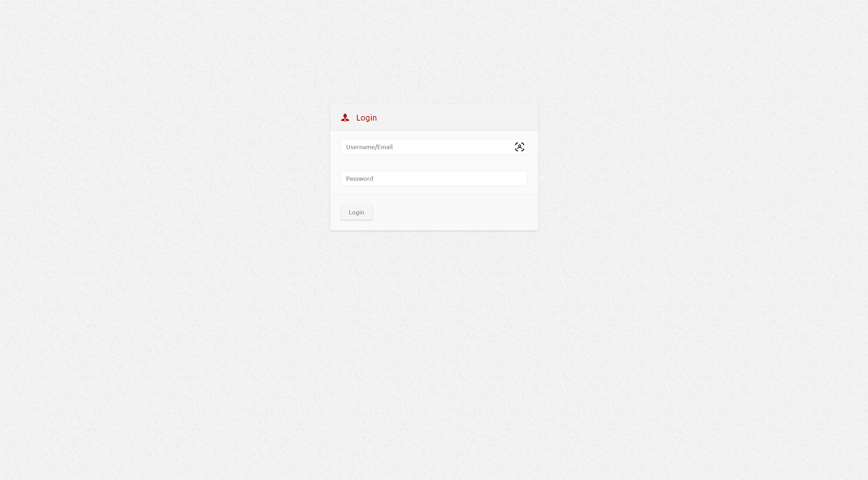
Task: Click inside the empty Password box
Action: 434,178
